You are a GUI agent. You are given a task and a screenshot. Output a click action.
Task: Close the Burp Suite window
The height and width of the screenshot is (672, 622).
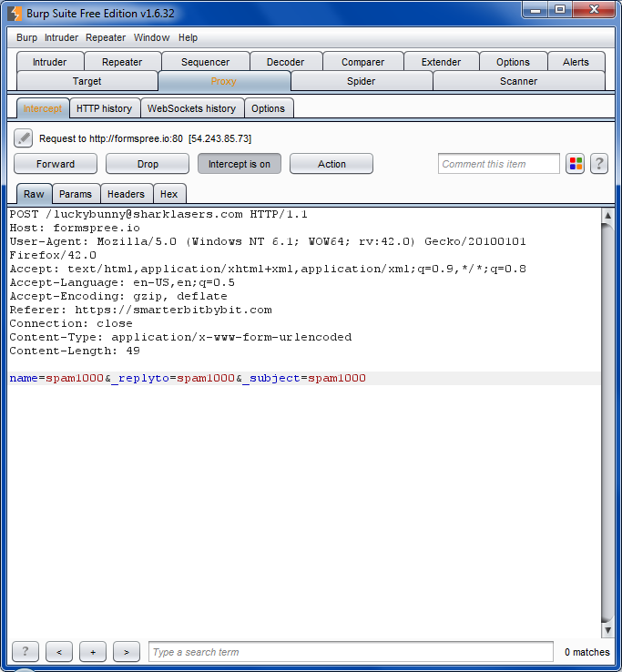594,10
